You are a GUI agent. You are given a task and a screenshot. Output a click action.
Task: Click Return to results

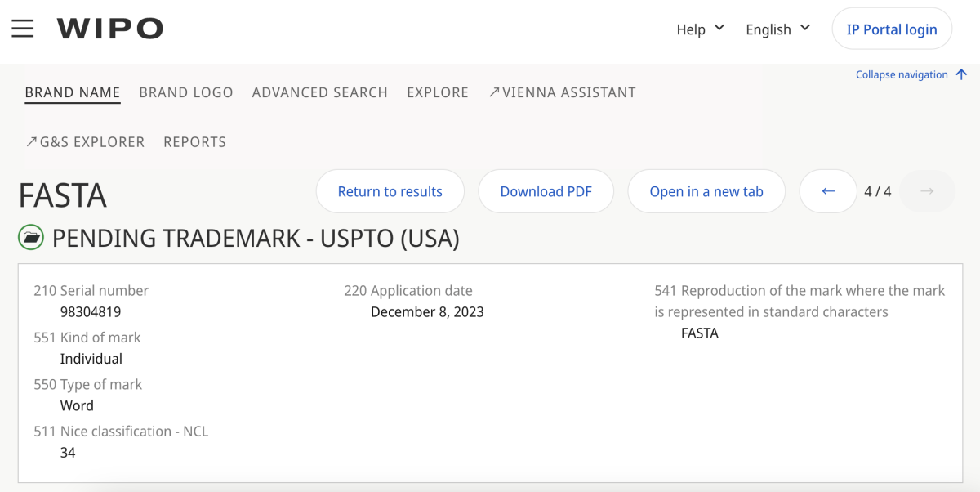click(390, 191)
